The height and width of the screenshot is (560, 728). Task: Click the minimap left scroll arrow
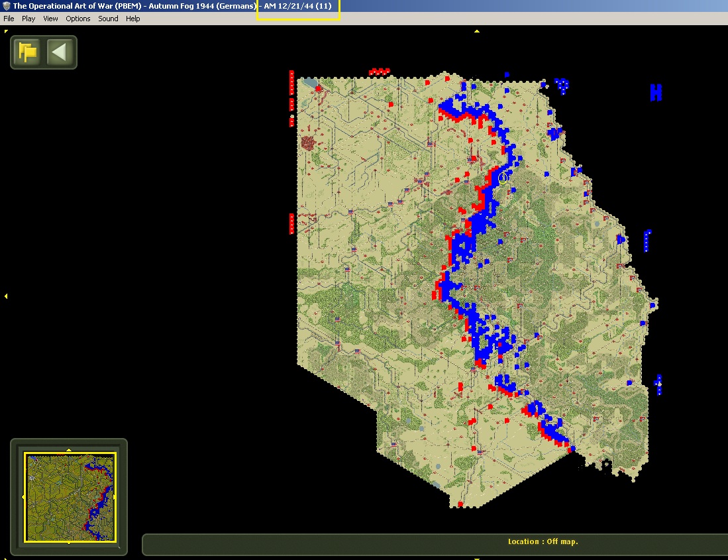[23, 497]
